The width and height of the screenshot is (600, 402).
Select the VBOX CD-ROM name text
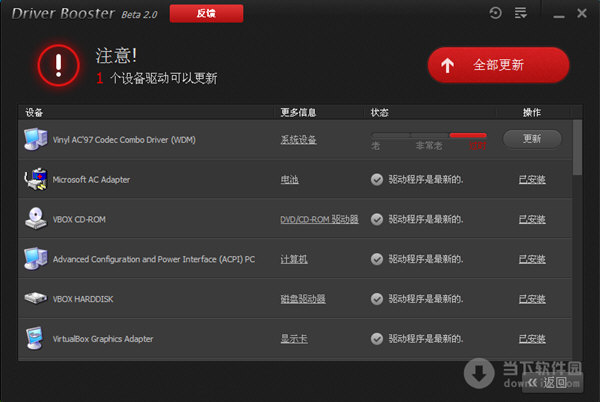(79, 220)
